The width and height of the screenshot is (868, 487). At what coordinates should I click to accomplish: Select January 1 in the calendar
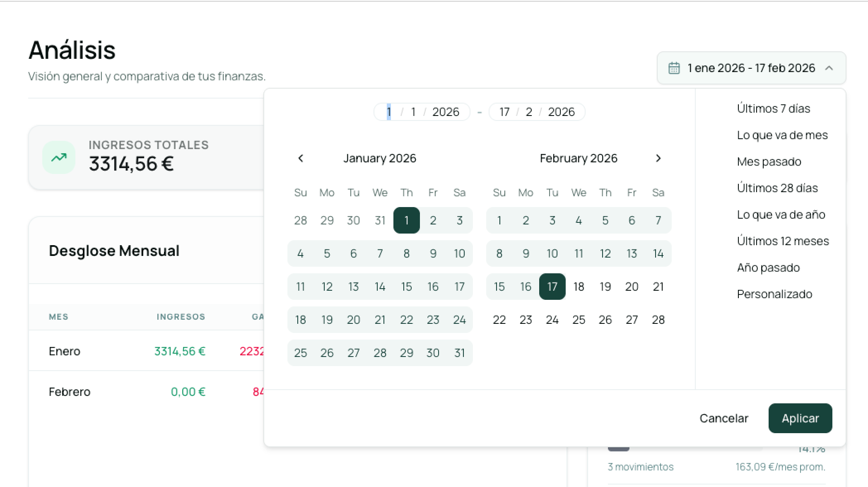click(x=406, y=220)
